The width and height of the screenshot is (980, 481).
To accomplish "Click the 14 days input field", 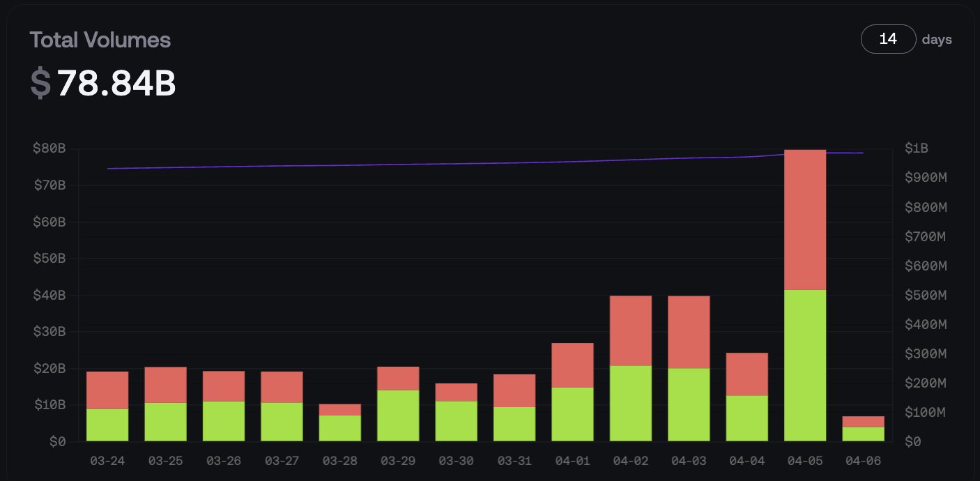I will point(888,39).
